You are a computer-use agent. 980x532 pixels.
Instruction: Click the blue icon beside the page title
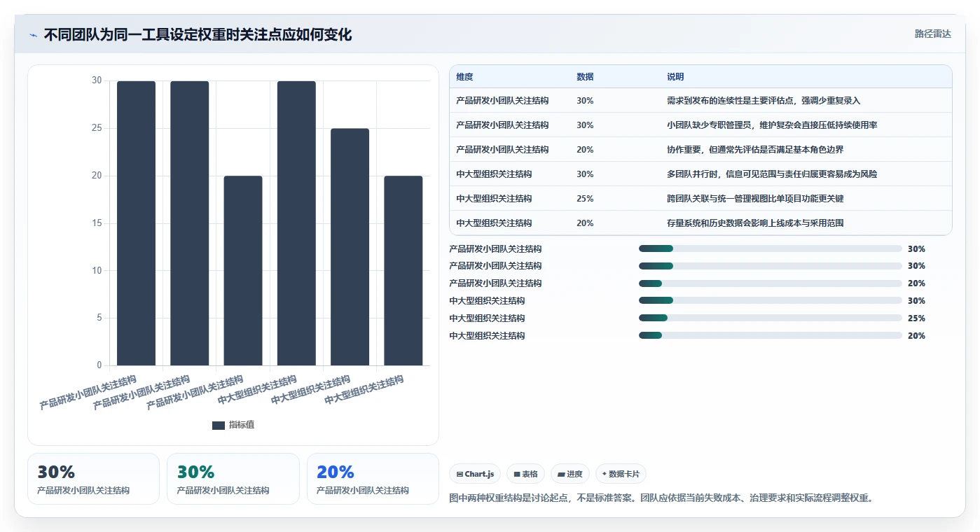point(34,35)
